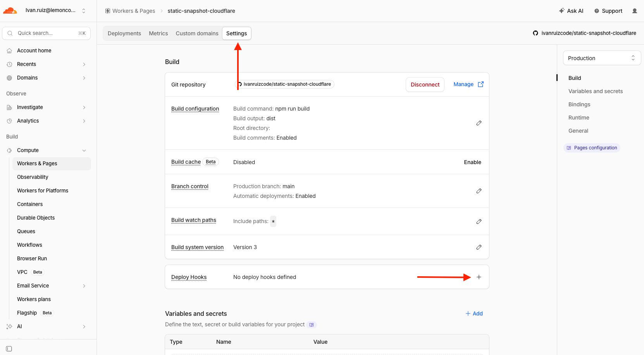Screen dimensions: 644x355
Task: Collapse the Compute section chevron
Action: [84, 151]
